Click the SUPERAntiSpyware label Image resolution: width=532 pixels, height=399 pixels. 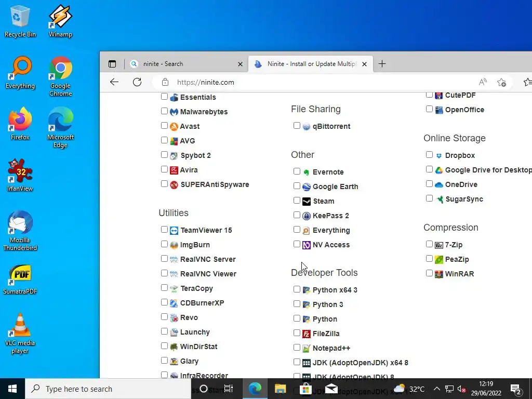(x=215, y=184)
